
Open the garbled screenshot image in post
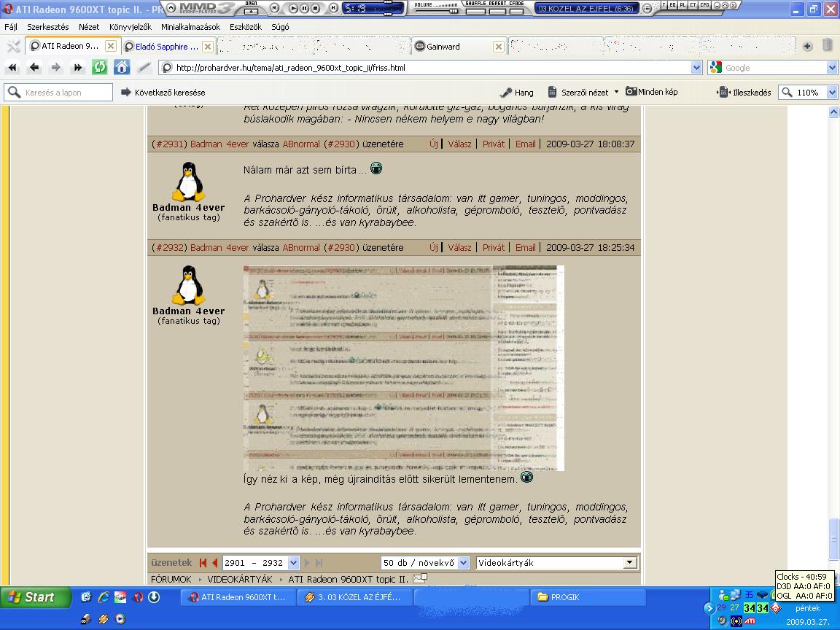[x=404, y=368]
